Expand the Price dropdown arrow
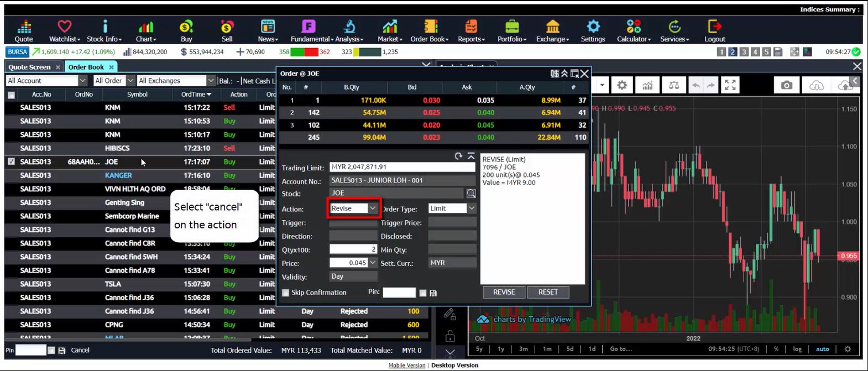This screenshot has width=868, height=371. 373,263
